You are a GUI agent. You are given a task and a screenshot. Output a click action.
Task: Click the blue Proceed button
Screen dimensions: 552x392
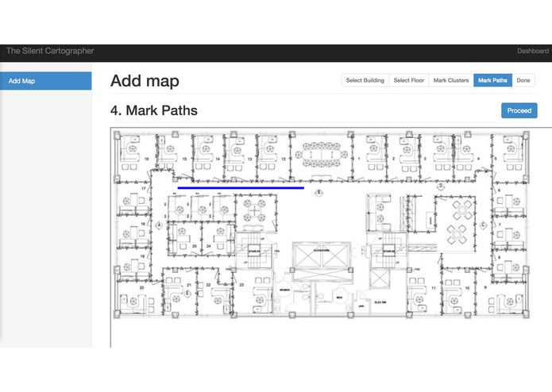(519, 110)
